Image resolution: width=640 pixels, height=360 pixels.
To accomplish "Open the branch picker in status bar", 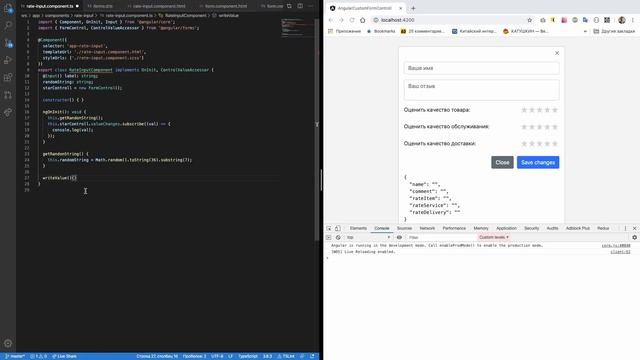I will click(15, 356).
